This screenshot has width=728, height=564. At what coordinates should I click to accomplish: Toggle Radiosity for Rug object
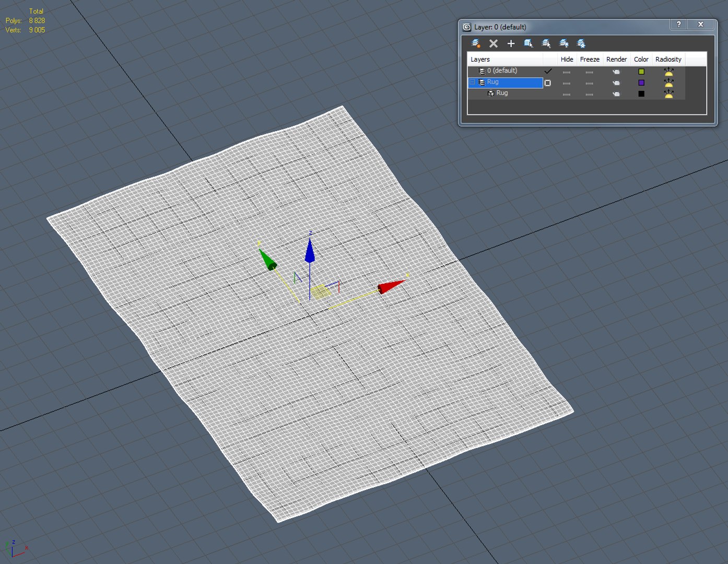coord(668,94)
